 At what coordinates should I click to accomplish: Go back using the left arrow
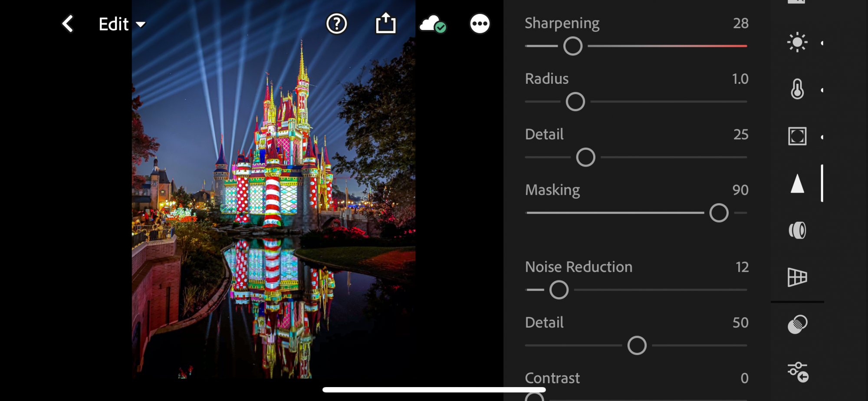(68, 24)
